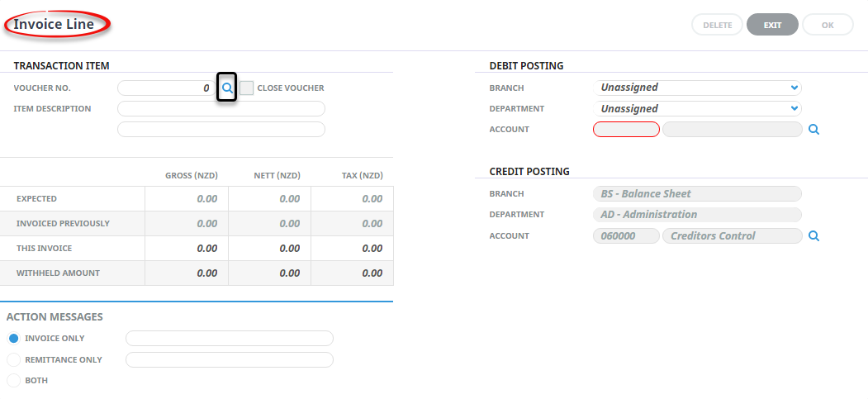The height and width of the screenshot is (399, 868).
Task: Click the first Item Description field
Action: click(x=221, y=108)
